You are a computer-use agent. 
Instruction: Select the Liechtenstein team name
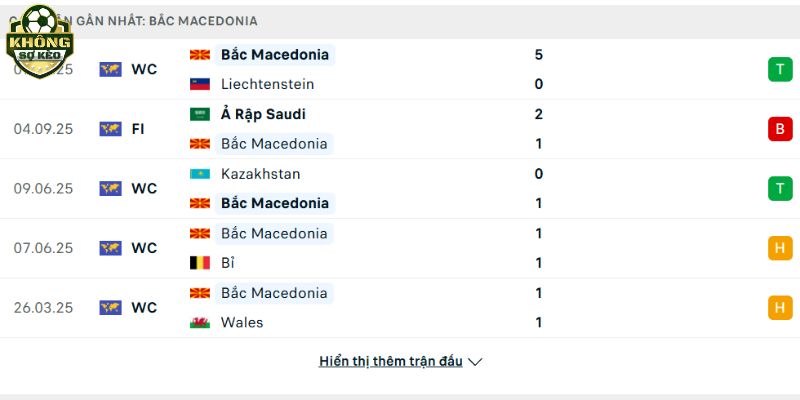(267, 84)
